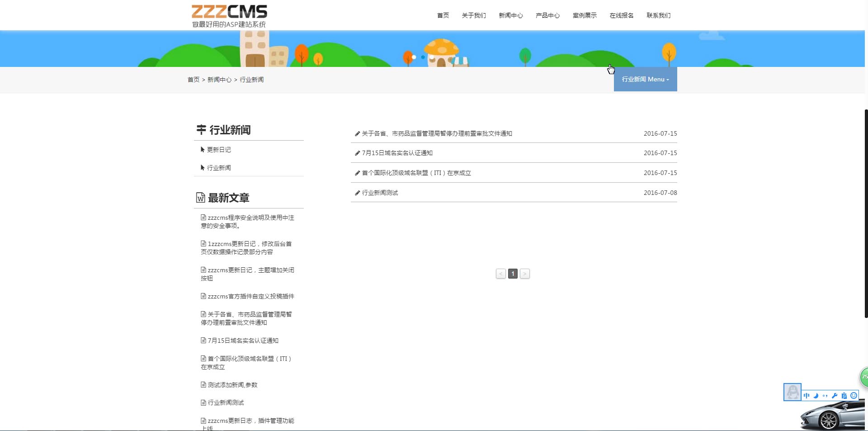Open sidebar article zzzcms程序安全说明及使用中注意的安全事项
Viewport: 868px width, 431px height.
pyautogui.click(x=248, y=222)
